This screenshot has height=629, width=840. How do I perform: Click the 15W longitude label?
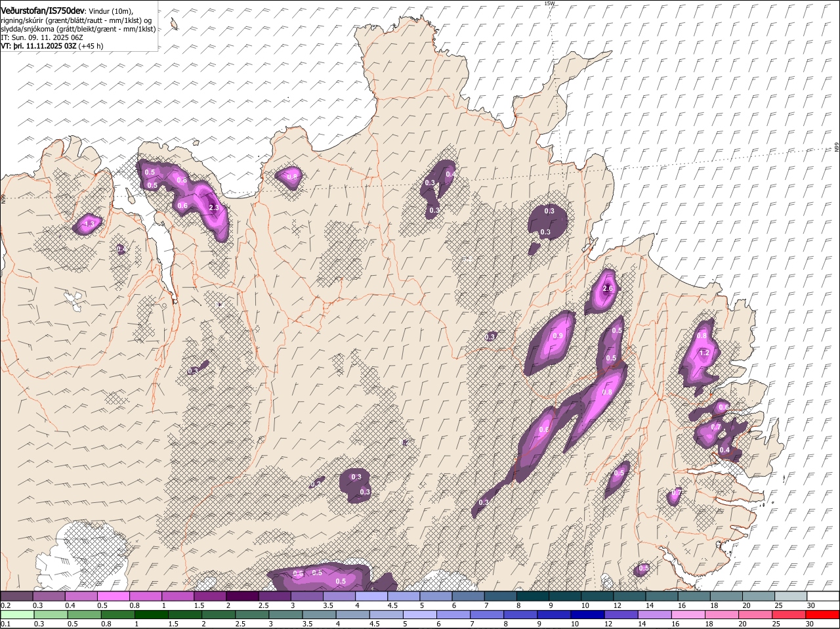pyautogui.click(x=549, y=3)
